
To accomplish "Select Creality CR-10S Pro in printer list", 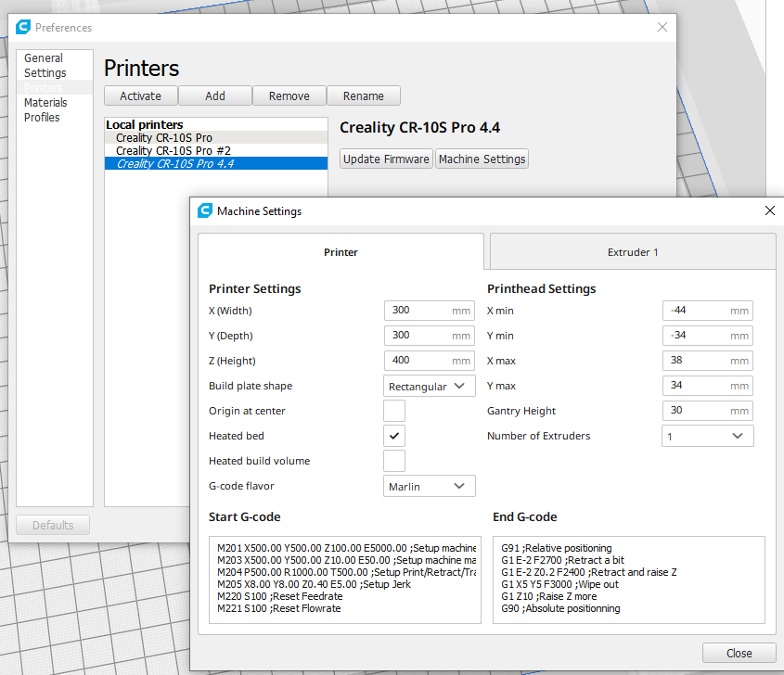I will 216,137.
